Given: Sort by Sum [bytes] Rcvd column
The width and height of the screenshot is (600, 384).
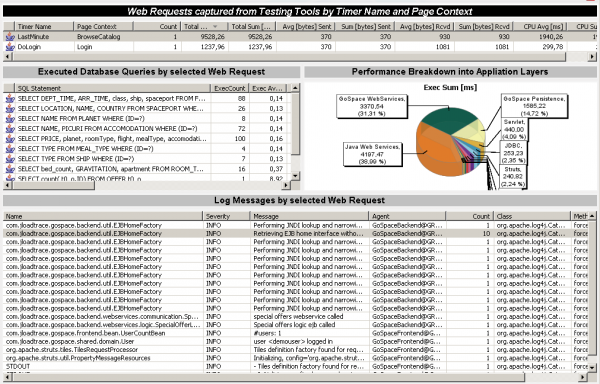Looking at the screenshot, I should pyautogui.click(x=484, y=26).
